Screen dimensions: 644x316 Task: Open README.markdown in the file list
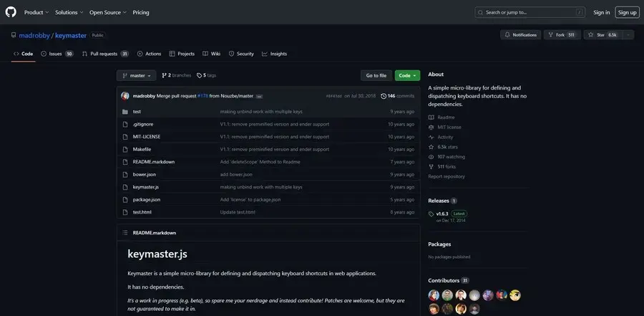click(x=154, y=162)
